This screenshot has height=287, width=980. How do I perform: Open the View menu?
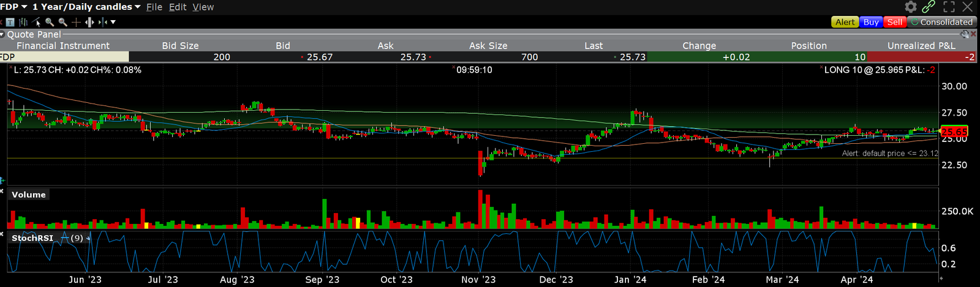(203, 7)
